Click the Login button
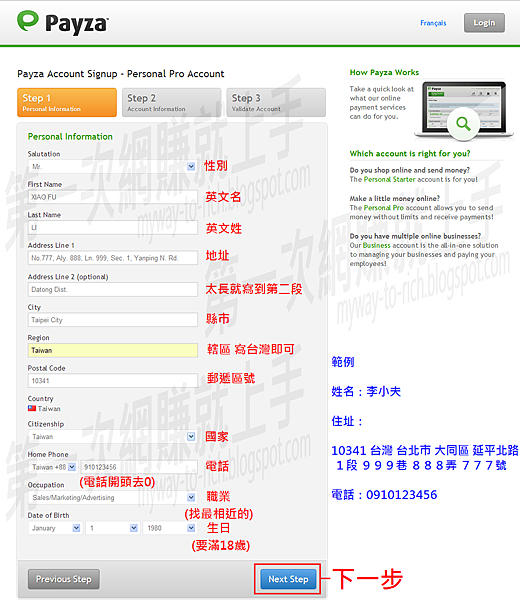The width and height of the screenshot is (520, 600). coord(484,23)
